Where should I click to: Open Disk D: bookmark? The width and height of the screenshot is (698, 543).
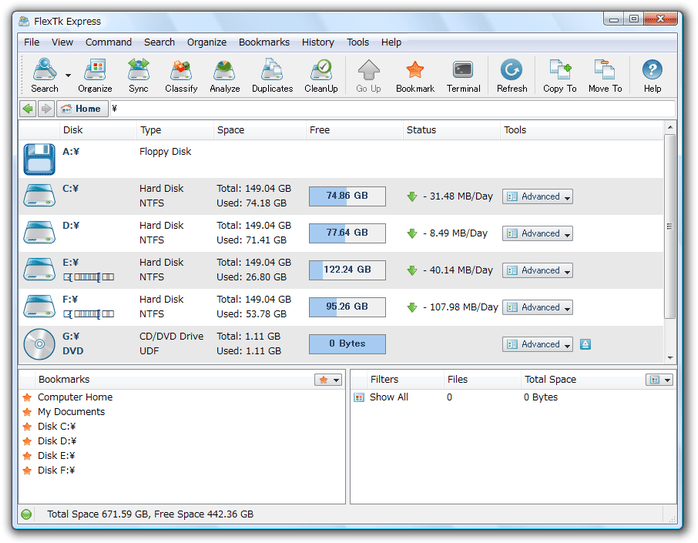(57, 441)
